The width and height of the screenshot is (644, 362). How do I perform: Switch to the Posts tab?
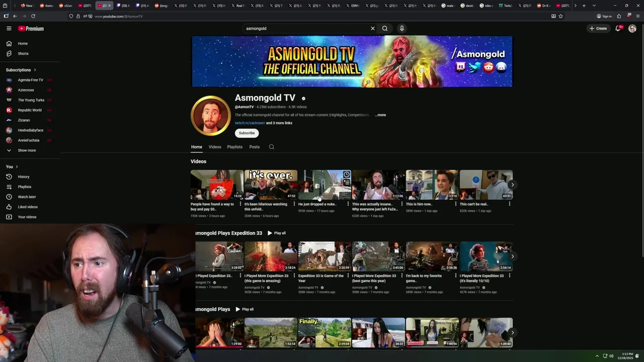coord(255,147)
